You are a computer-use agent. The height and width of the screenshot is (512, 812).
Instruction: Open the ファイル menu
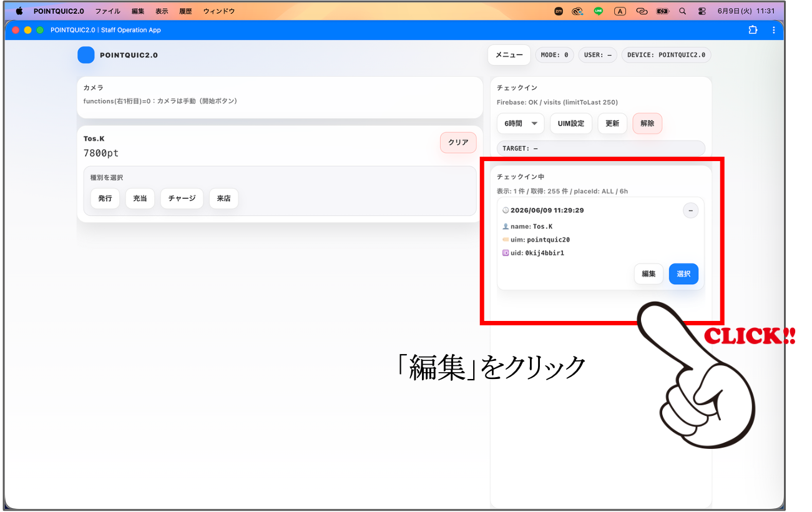[x=107, y=11]
